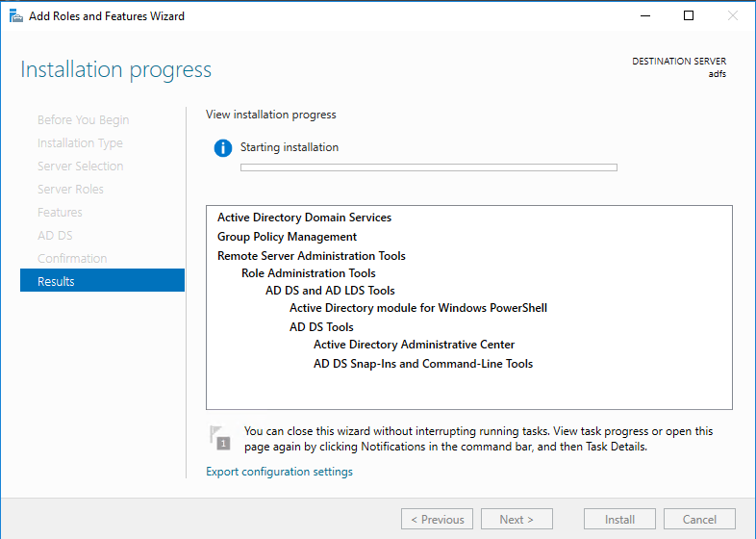Select Active Directory Domain Services entry

pos(304,218)
